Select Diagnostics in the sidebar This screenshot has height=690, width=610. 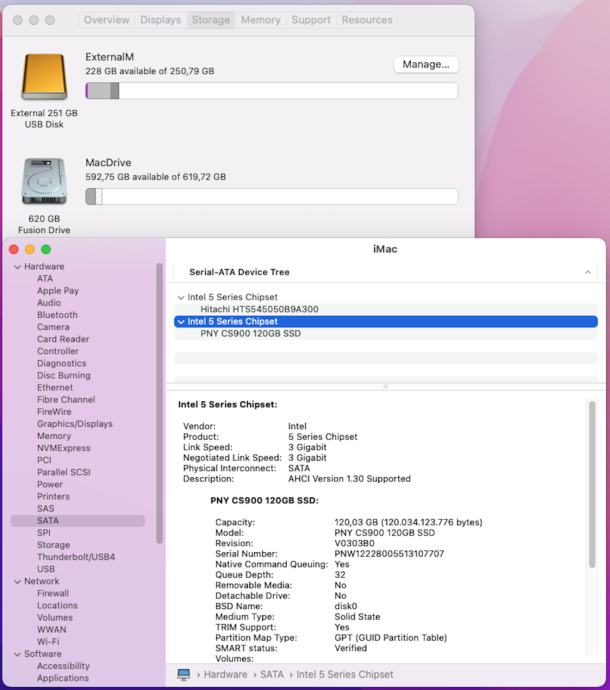tap(62, 363)
